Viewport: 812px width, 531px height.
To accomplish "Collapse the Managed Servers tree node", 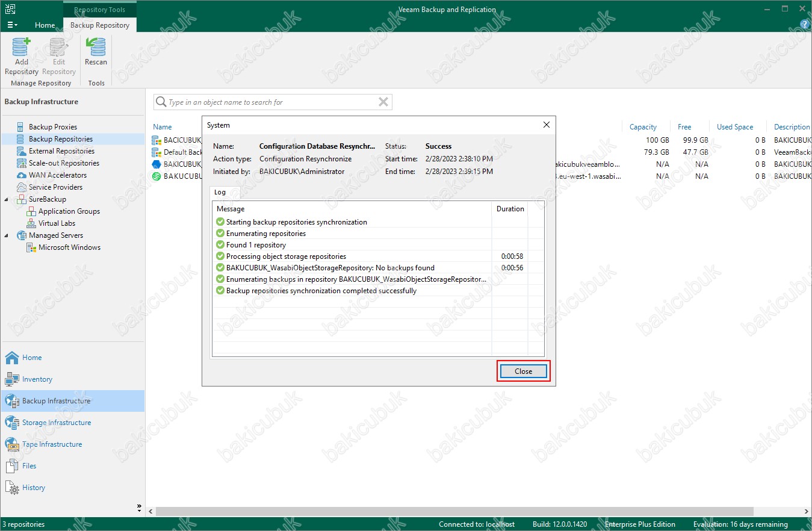I will click(7, 235).
